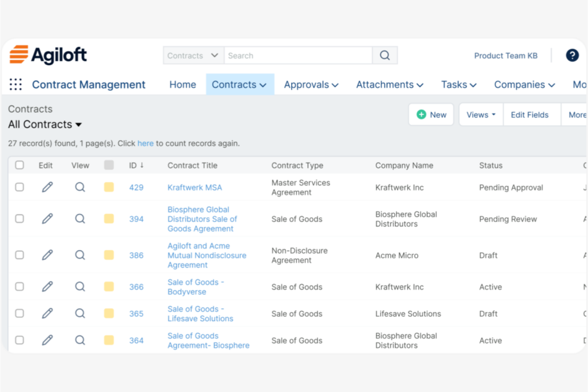Click the edit pencil for contract 366
Screen dimensions: 588x392
pyautogui.click(x=47, y=286)
